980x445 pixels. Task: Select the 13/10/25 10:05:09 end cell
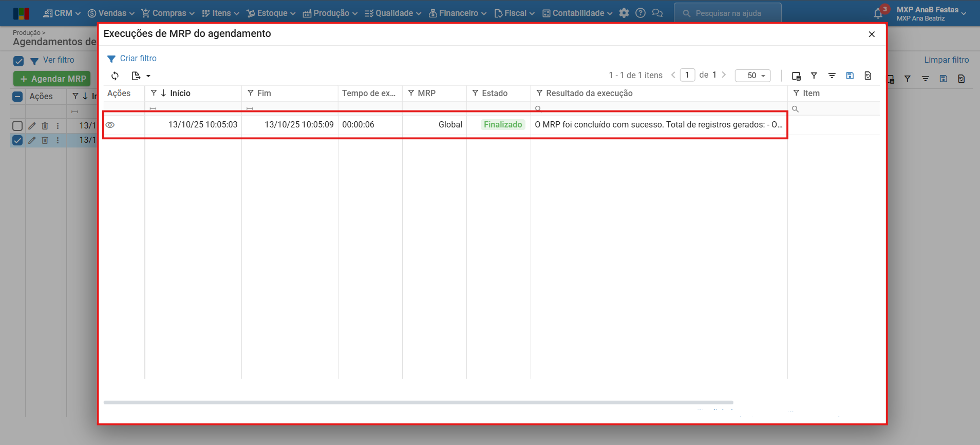pos(290,125)
